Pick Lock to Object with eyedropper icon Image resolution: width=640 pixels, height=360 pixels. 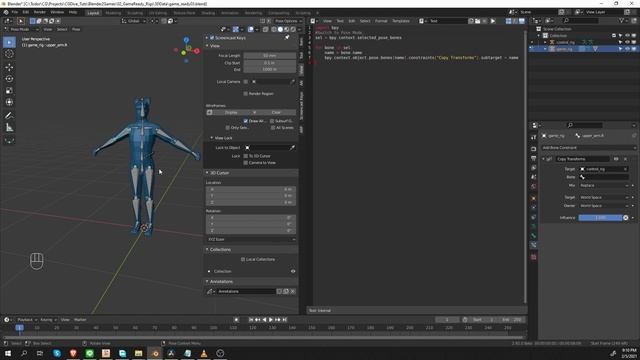tap(292, 147)
